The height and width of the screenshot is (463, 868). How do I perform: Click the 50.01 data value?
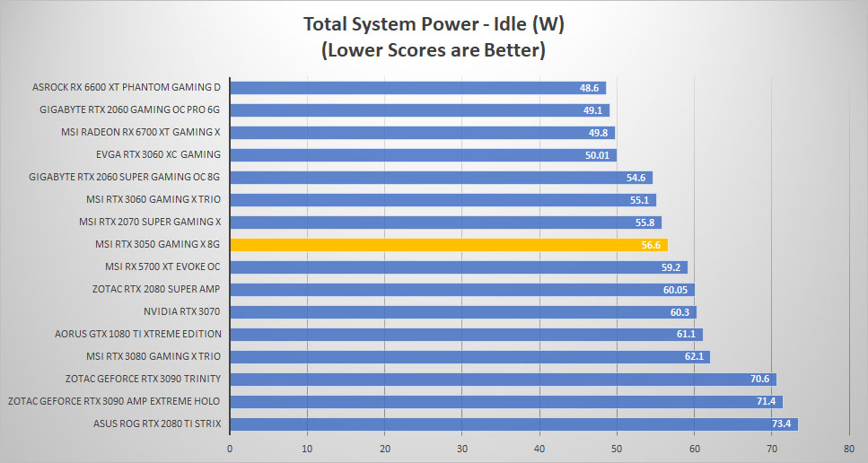point(597,155)
